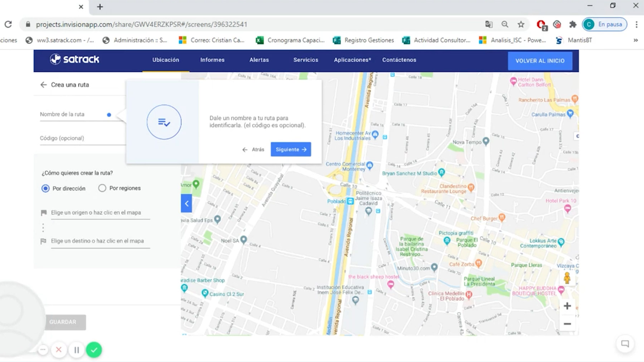644x362 pixels.
Task: Click the Homecenter Av Los Industriales marker
Action: (375, 134)
